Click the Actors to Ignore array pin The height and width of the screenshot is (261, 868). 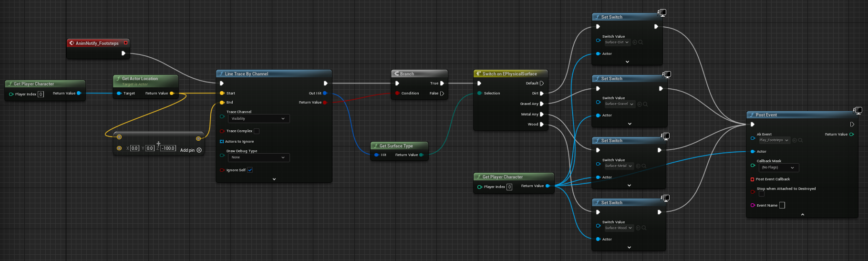pyautogui.click(x=222, y=142)
